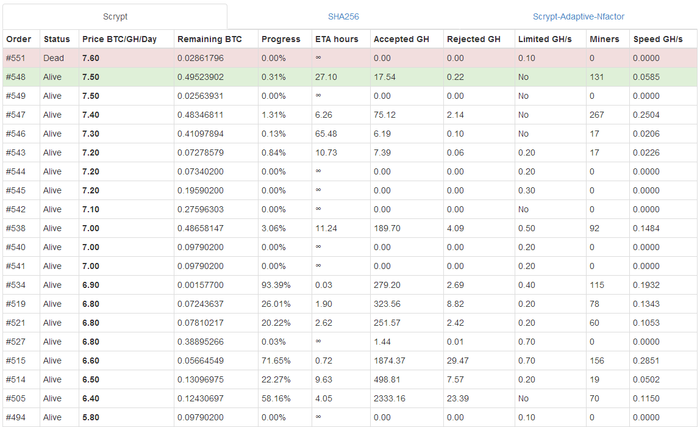Select order #527 in the table
700x427 pixels.
[350, 342]
